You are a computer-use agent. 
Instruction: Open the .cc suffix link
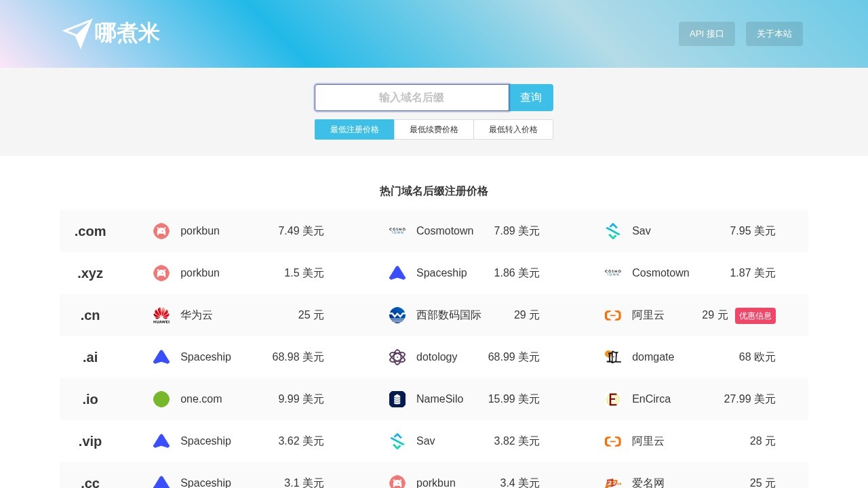pyautogui.click(x=90, y=483)
